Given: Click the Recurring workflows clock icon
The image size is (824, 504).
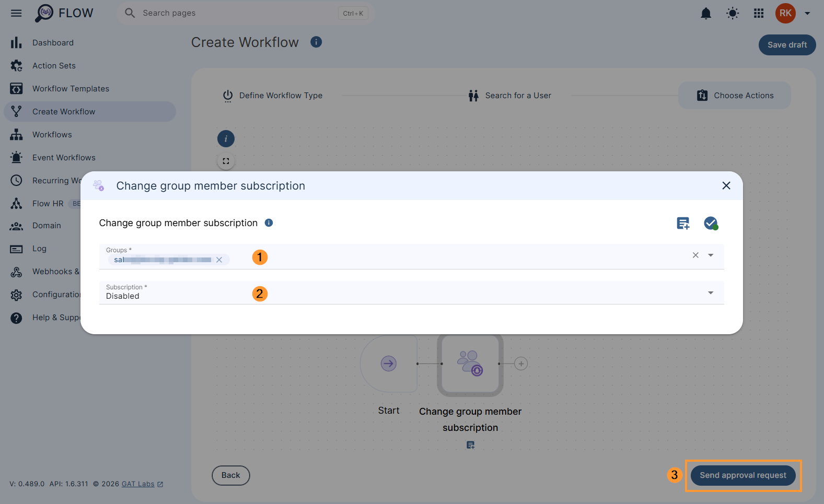Looking at the screenshot, I should coord(16,181).
